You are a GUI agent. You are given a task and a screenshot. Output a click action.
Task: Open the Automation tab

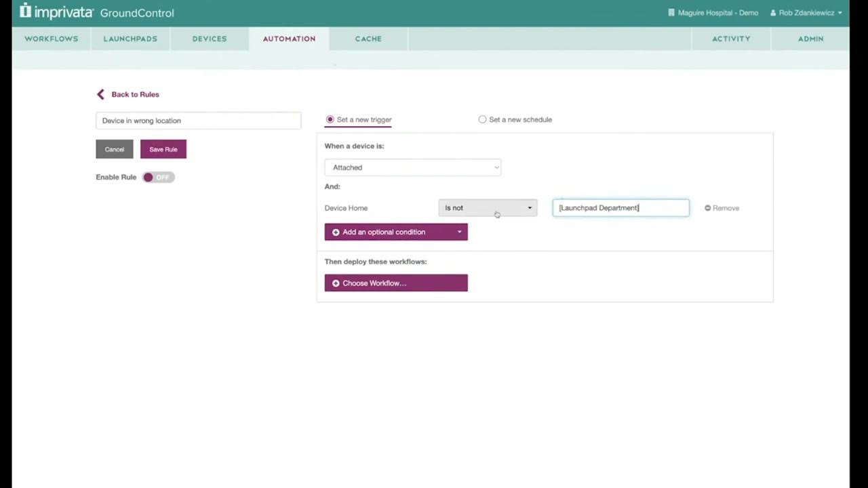[289, 39]
